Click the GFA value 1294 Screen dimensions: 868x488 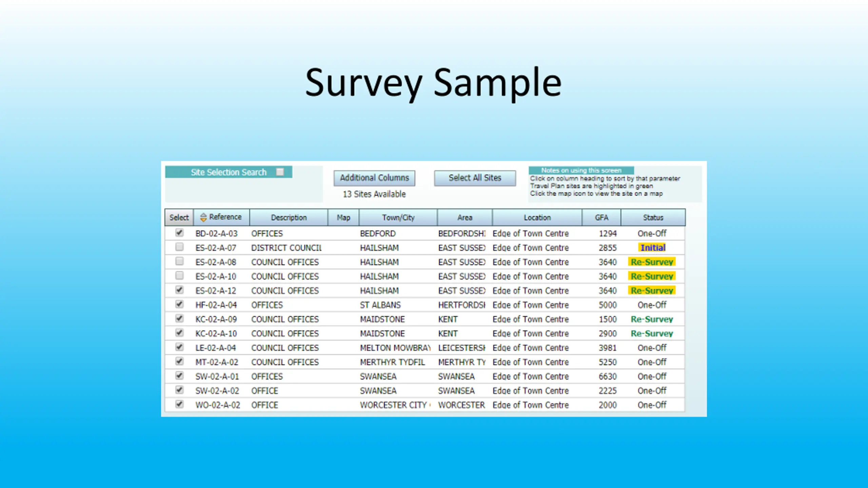pyautogui.click(x=608, y=233)
